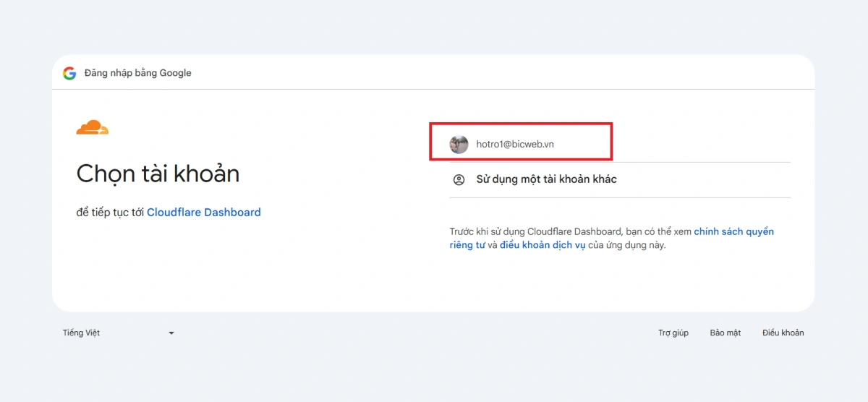Open the Trợ giúp footer link
The image size is (868, 402).
[673, 333]
